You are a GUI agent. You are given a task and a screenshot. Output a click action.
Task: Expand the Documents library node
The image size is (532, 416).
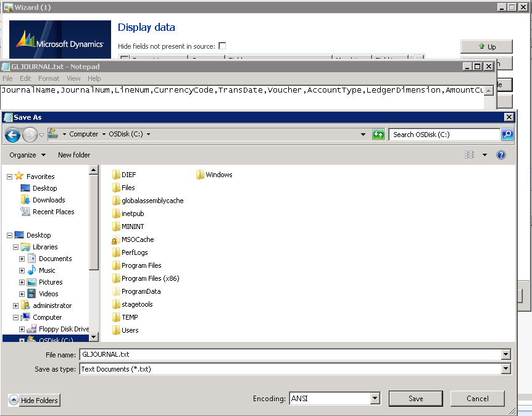tap(22, 259)
